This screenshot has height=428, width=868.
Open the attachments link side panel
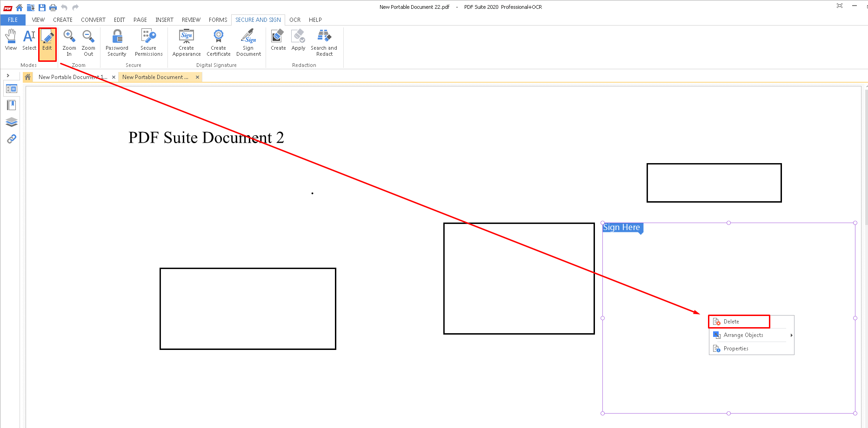(x=12, y=139)
